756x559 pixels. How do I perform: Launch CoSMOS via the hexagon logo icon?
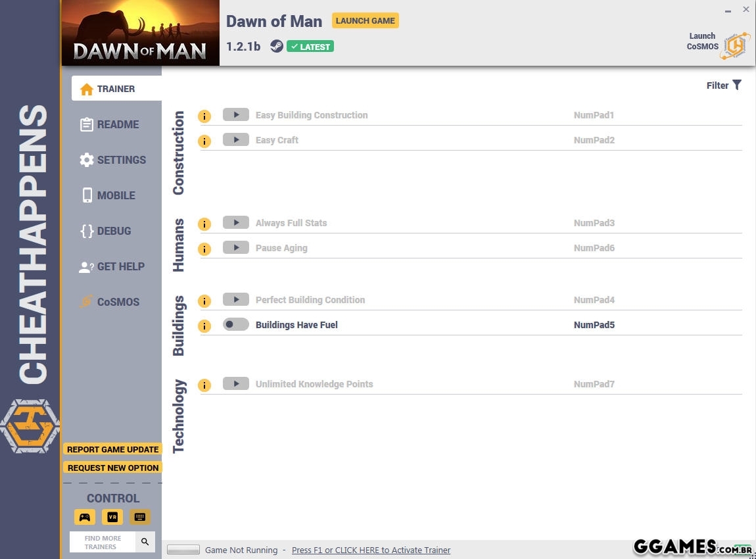click(x=735, y=45)
